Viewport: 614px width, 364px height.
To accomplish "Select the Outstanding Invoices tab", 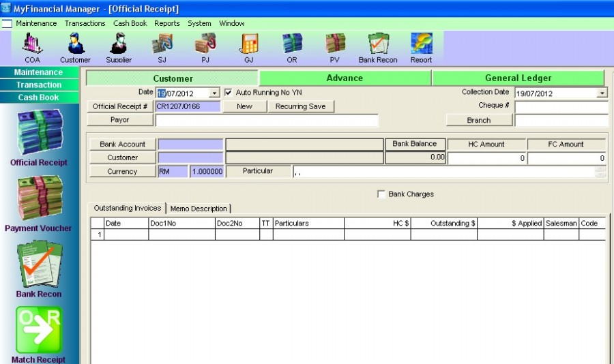I will [x=128, y=208].
